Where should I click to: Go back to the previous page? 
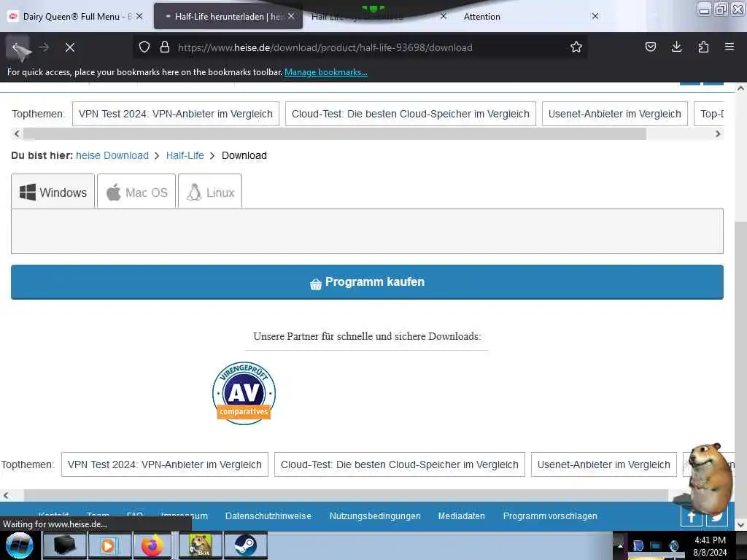point(18,47)
